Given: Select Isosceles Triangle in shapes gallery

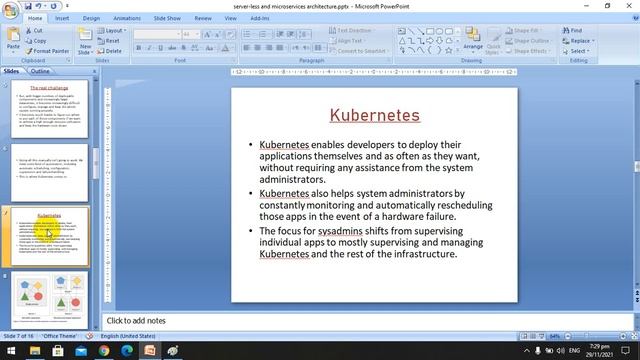Looking at the screenshot, I should coord(402,41).
